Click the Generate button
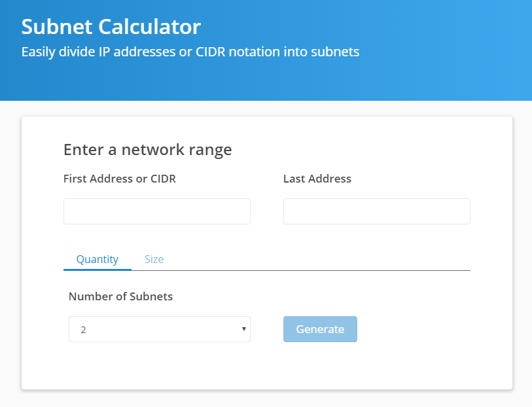 pyautogui.click(x=320, y=329)
